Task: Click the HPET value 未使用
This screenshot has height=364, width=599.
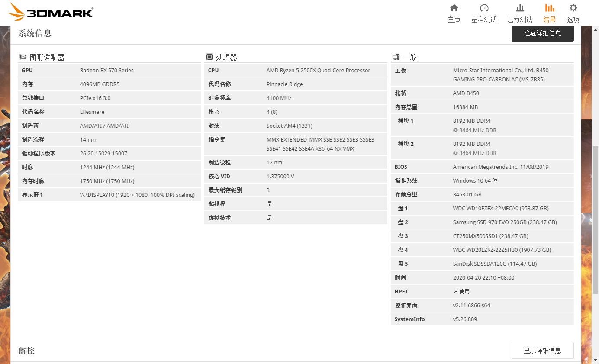Action: (x=461, y=291)
